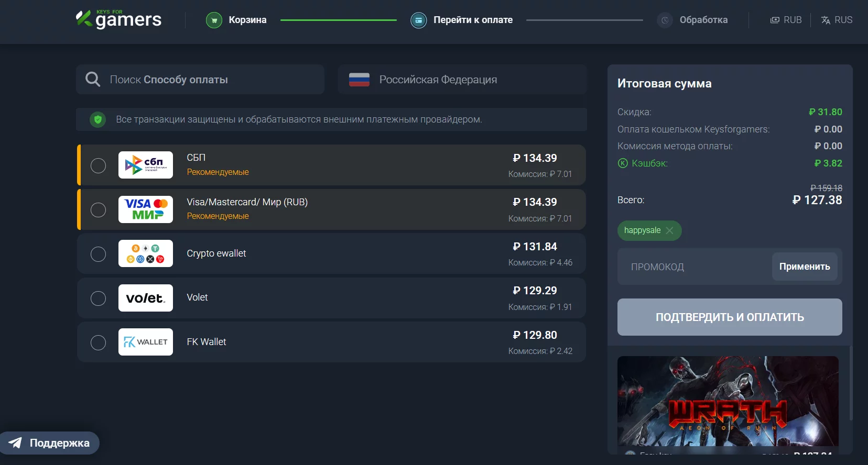This screenshot has width=868, height=465.
Task: Remove the happysale promo code tag
Action: coord(669,230)
